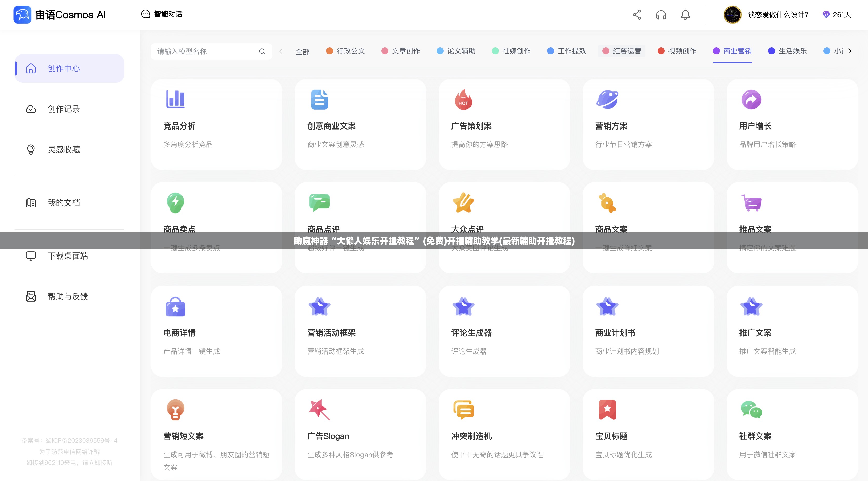The height and width of the screenshot is (481, 868).
Task: Select the 文章创作 category tab
Action: click(x=401, y=51)
